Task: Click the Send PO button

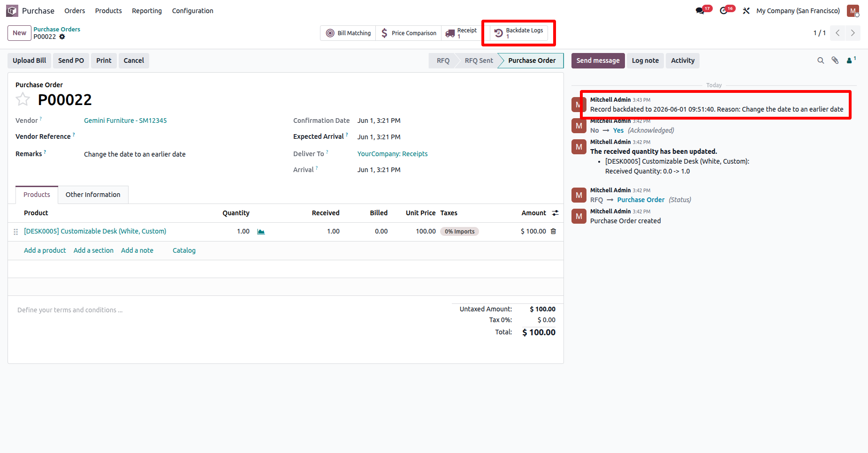Action: click(x=71, y=60)
